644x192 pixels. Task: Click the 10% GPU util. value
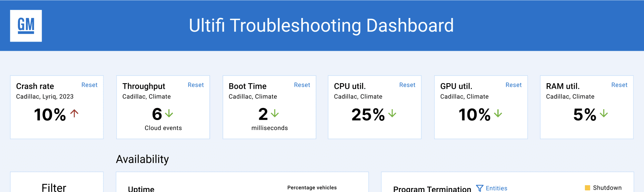point(475,115)
